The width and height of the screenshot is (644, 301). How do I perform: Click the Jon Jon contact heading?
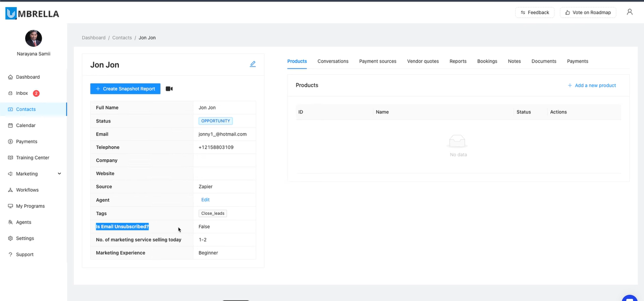pos(105,65)
